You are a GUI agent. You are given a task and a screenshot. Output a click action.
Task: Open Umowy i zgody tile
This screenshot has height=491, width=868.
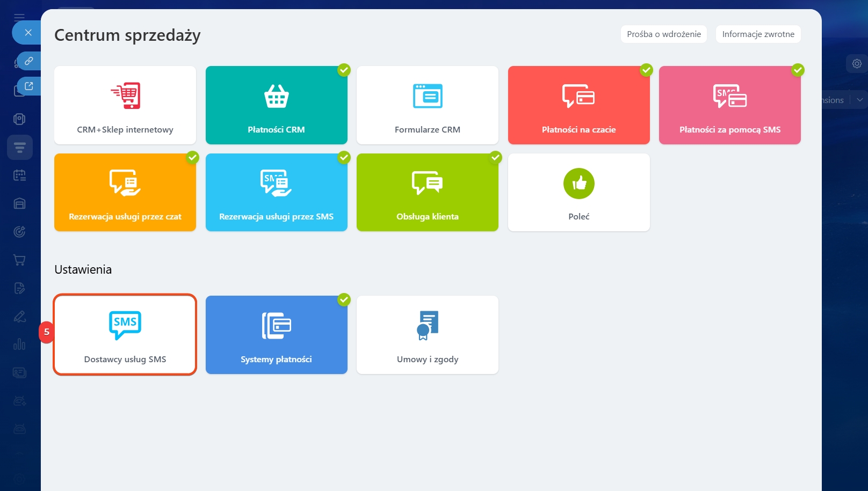coord(427,335)
